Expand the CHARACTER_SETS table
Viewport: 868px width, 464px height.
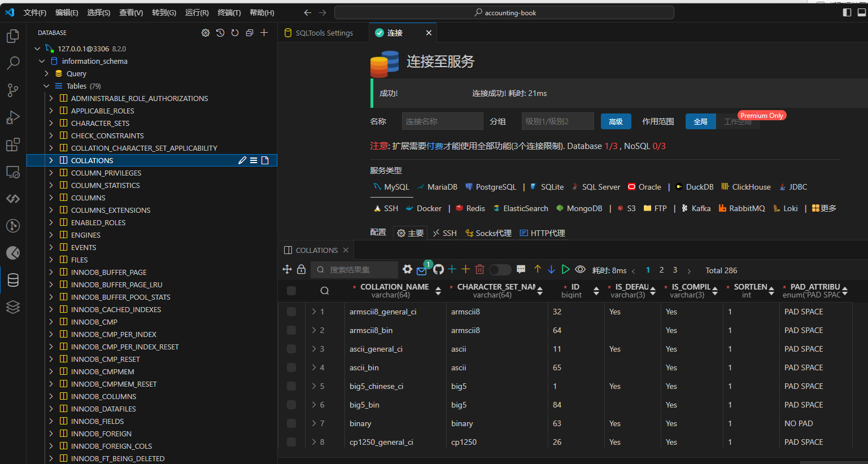[x=51, y=123]
